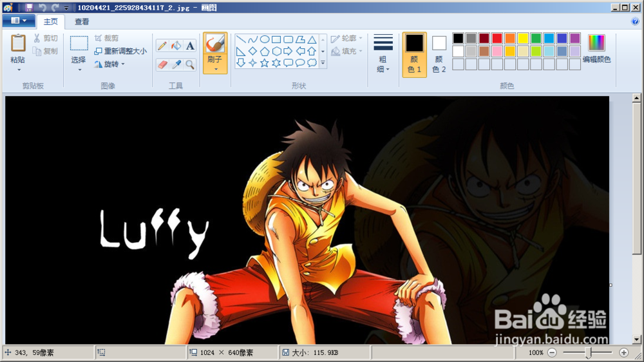Select the Fill with color bucket tool
Image resolution: width=644 pixels, height=362 pixels.
click(176, 46)
